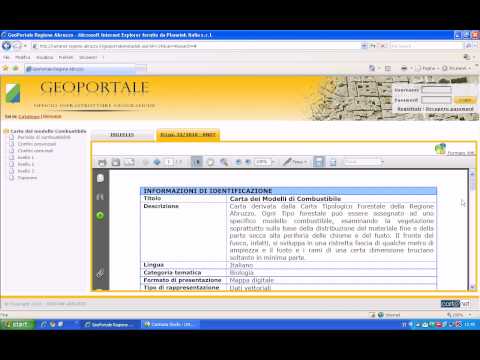Click the browser address bar

pyautogui.click(x=197, y=46)
